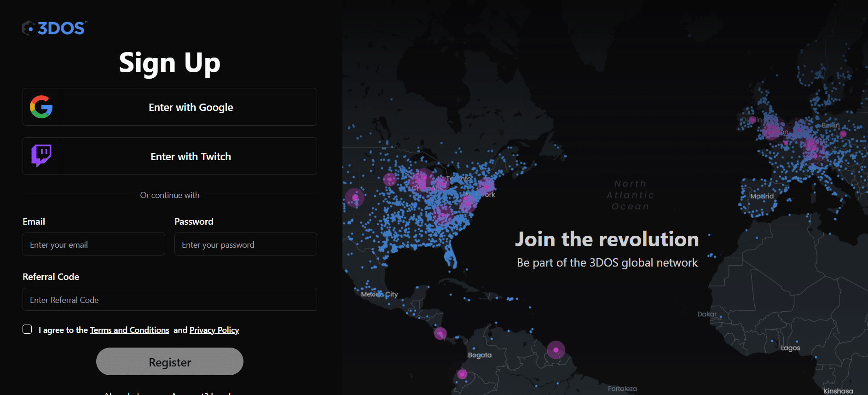Focus the Referral Code input field
This screenshot has width=868, height=395.
tap(170, 299)
